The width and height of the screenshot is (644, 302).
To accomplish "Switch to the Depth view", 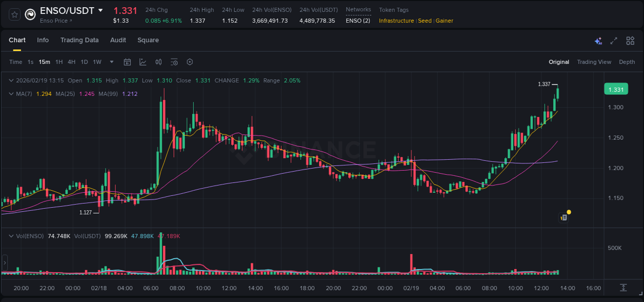I will pyautogui.click(x=626, y=62).
